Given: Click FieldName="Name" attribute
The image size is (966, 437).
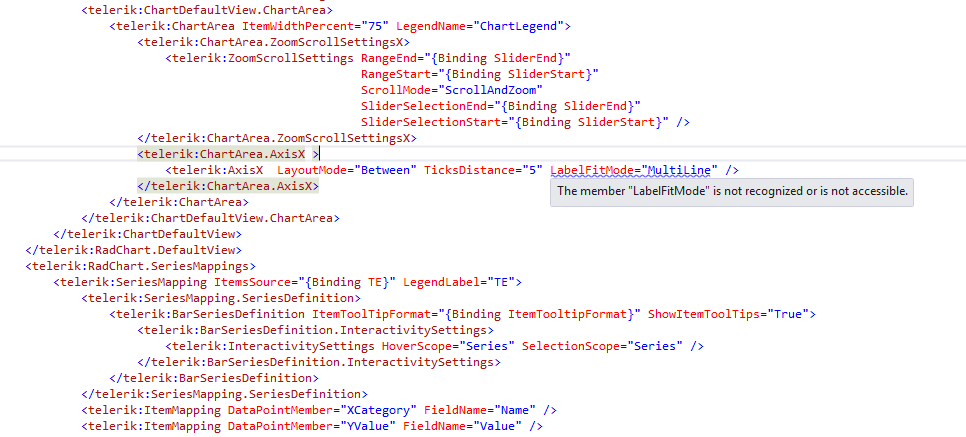Looking at the screenshot, I should pyautogui.click(x=481, y=410).
